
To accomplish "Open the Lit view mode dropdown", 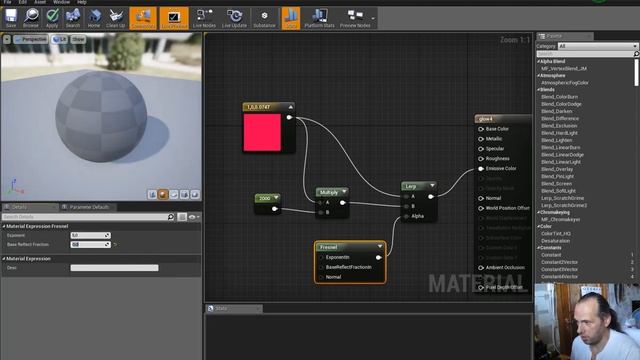I will 60,39.
